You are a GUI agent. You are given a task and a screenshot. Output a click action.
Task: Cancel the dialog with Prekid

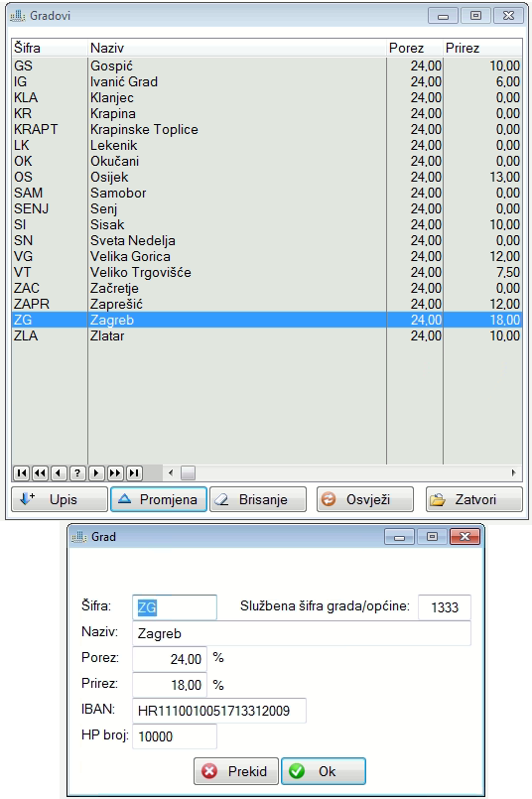236,771
